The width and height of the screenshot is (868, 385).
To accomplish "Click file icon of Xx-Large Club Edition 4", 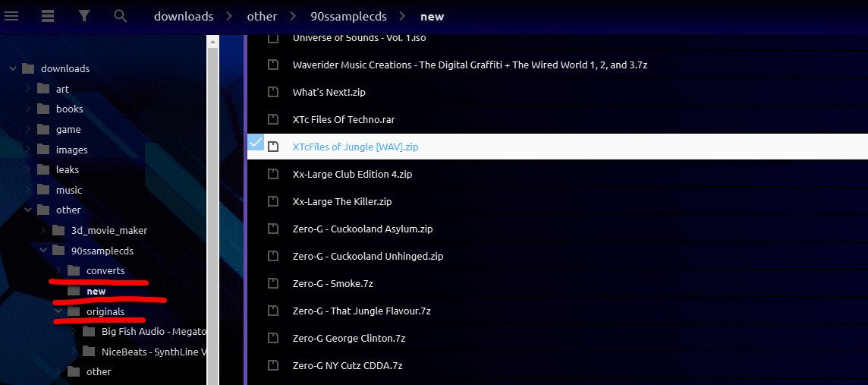I will [x=273, y=174].
